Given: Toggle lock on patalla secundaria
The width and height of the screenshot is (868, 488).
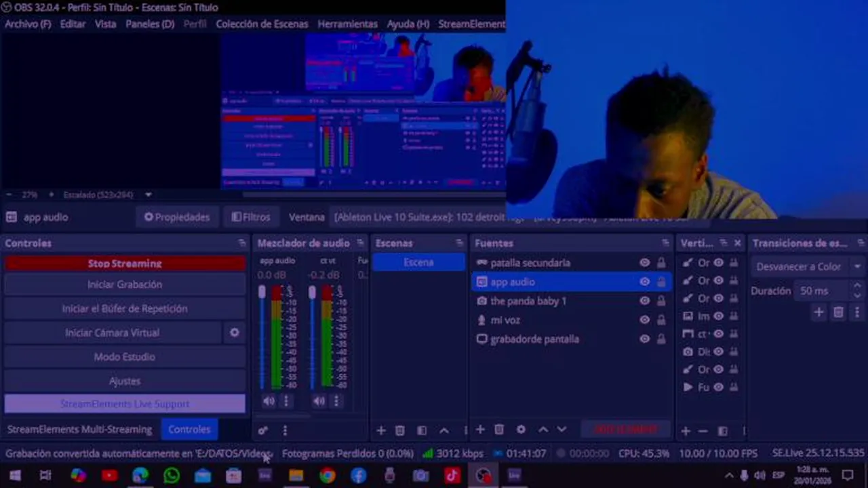Looking at the screenshot, I should pyautogui.click(x=661, y=263).
